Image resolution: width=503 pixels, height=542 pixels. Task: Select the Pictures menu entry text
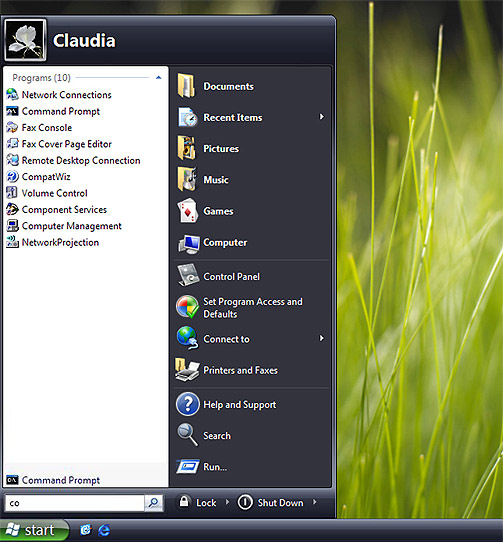click(221, 149)
